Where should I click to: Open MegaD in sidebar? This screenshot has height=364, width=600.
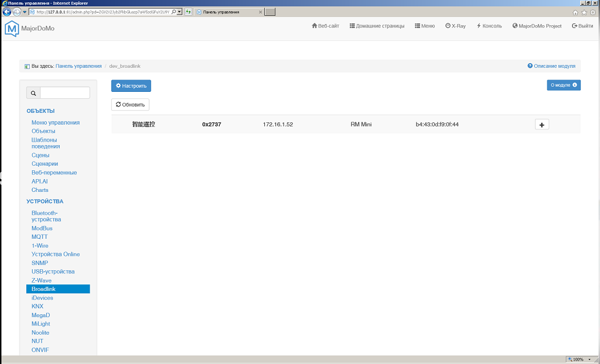40,315
